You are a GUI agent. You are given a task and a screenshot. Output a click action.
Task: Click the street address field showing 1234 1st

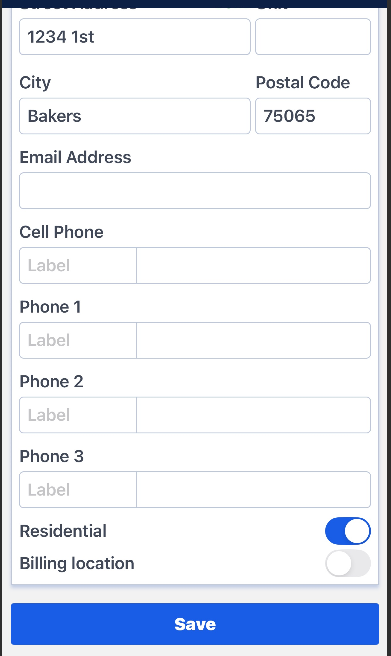[135, 36]
